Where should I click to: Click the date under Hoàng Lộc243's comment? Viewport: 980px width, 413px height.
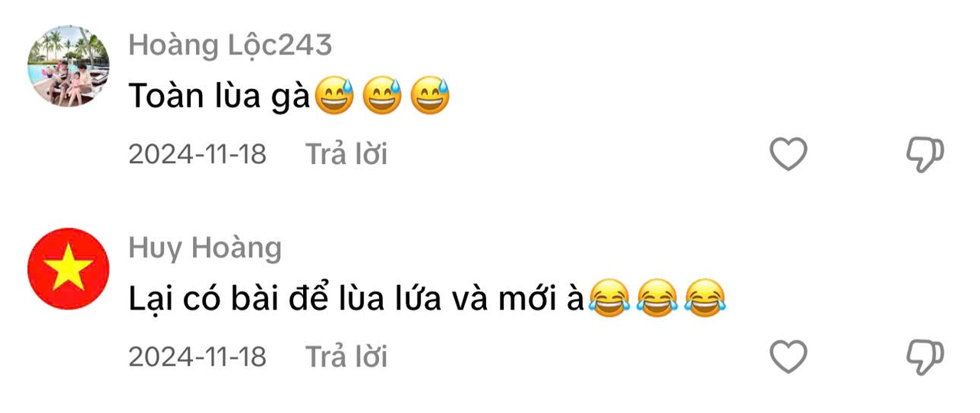pyautogui.click(x=198, y=155)
